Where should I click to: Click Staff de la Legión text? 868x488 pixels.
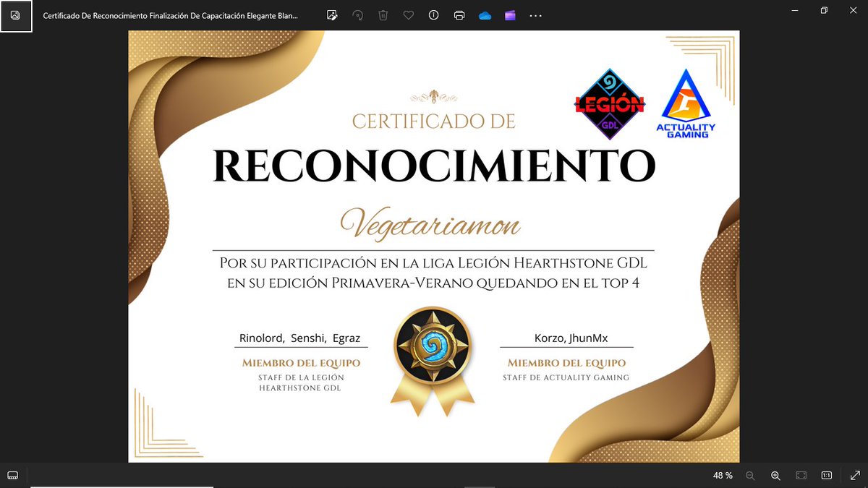click(x=301, y=382)
